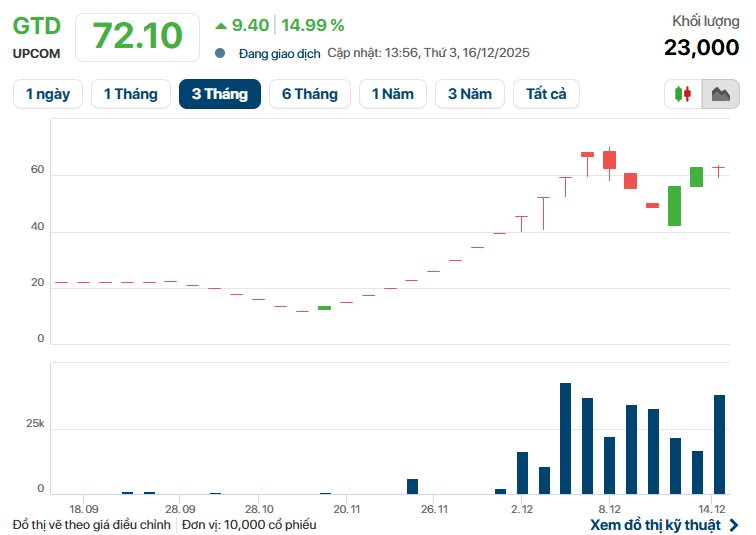Click the tall green candle near 14.12

675,205
